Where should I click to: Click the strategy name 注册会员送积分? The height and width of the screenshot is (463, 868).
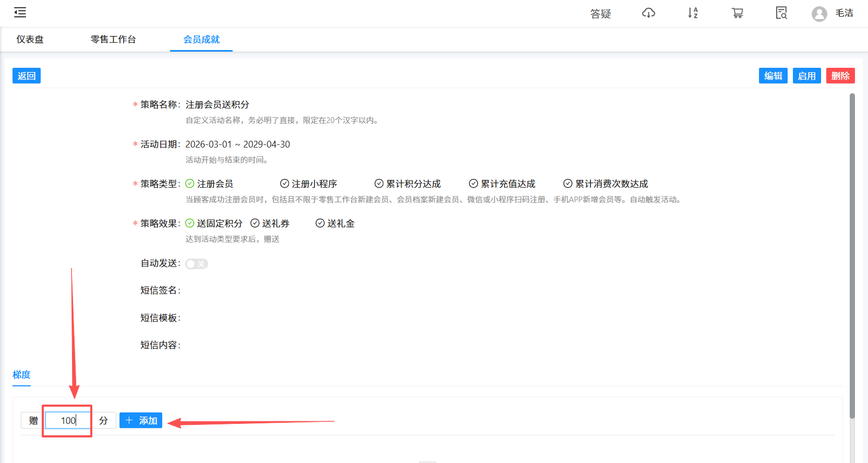pyautogui.click(x=218, y=104)
